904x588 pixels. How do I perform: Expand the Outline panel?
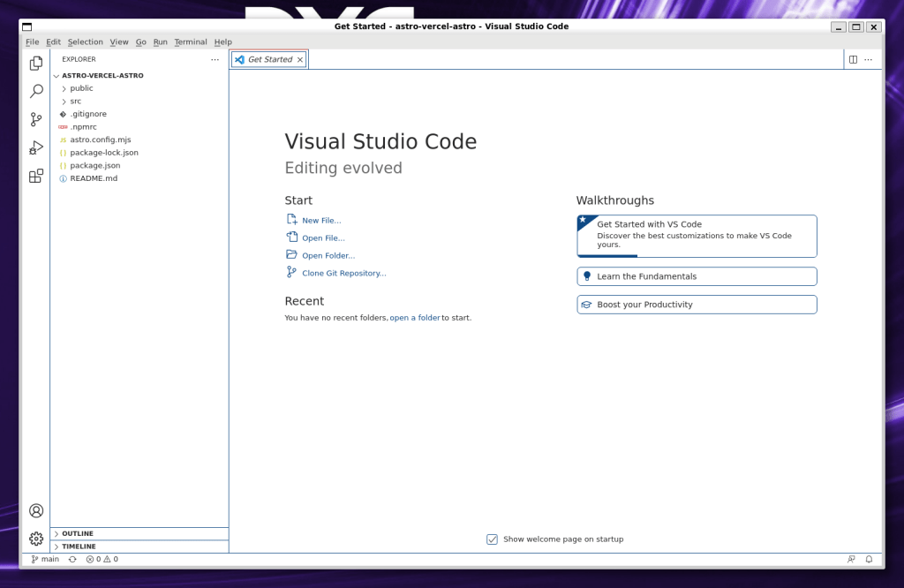coord(77,533)
